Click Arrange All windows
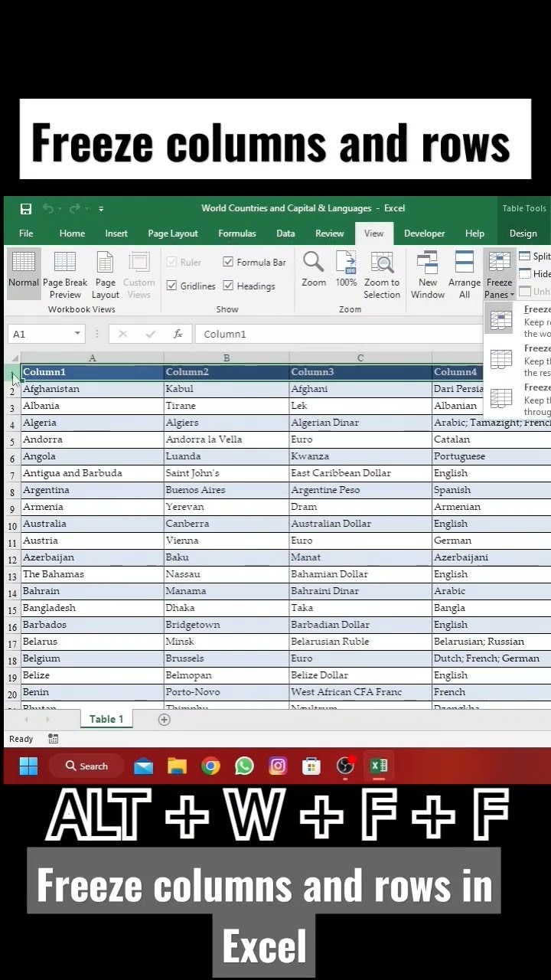551x980 pixels. coord(465,276)
